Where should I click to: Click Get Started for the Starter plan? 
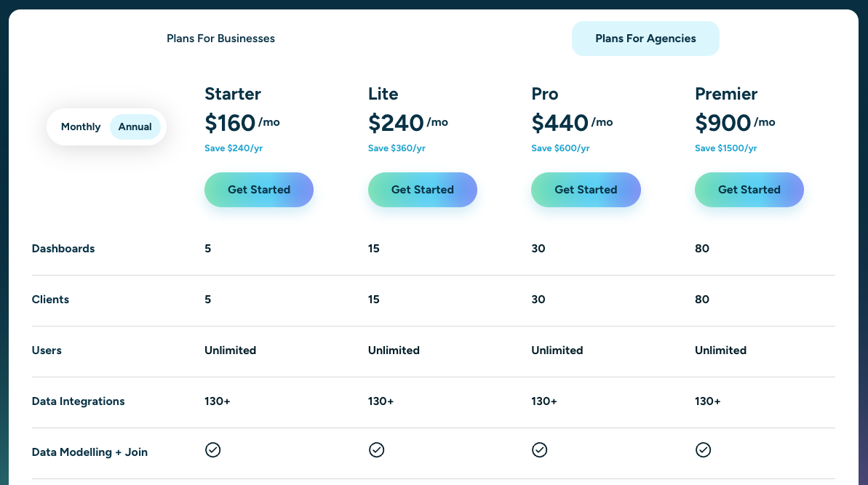(x=258, y=189)
